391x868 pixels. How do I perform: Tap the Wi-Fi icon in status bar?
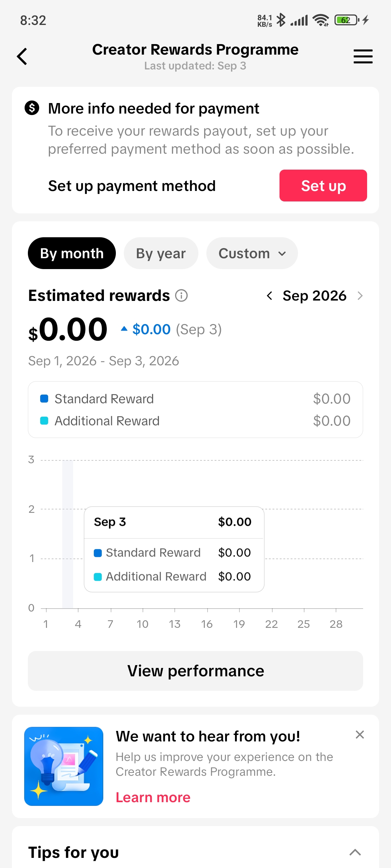321,20
